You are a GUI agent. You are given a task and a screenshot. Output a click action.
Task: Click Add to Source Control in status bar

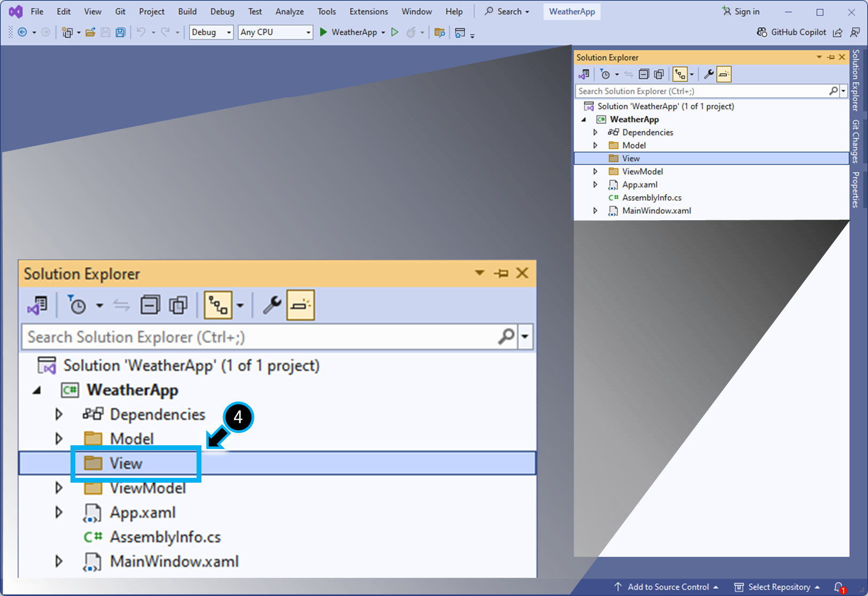(x=666, y=587)
